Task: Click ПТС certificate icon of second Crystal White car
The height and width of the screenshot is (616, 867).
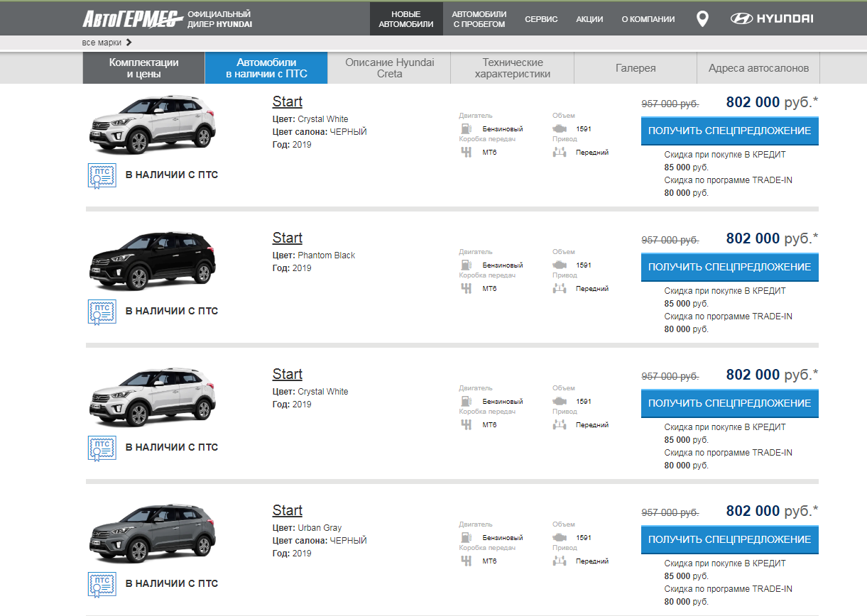Action: tap(102, 448)
